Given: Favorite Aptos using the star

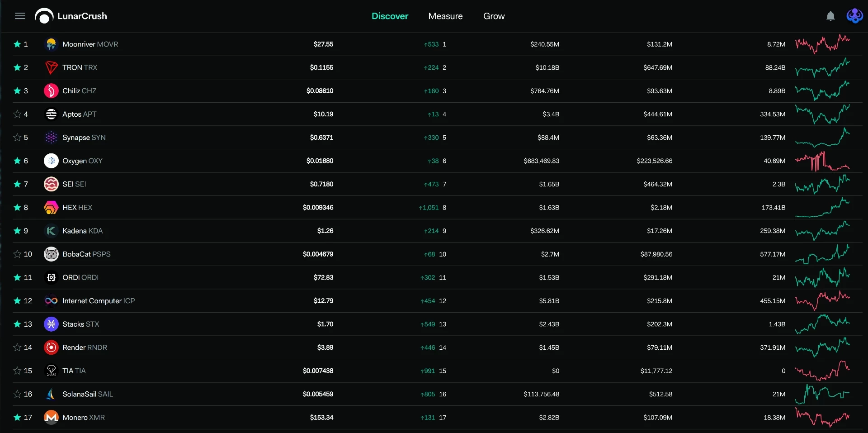Looking at the screenshot, I should point(17,114).
